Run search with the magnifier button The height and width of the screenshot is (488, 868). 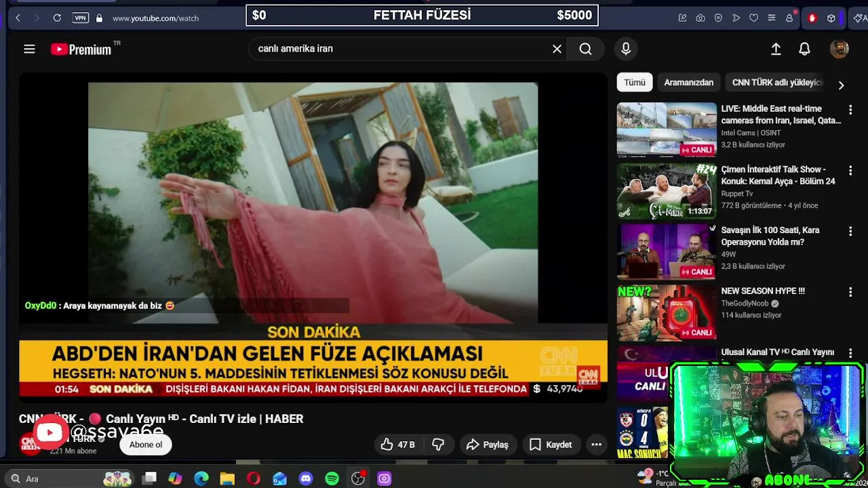[x=586, y=49]
